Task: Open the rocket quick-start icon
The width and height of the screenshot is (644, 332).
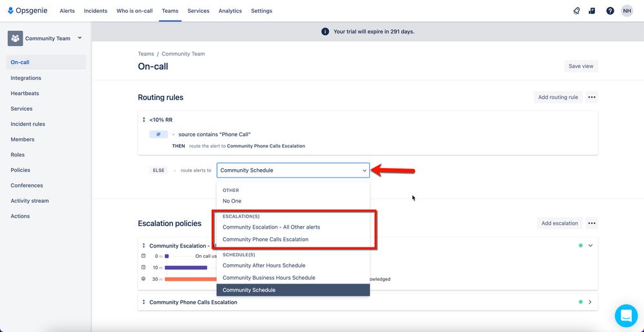Action: (576, 11)
